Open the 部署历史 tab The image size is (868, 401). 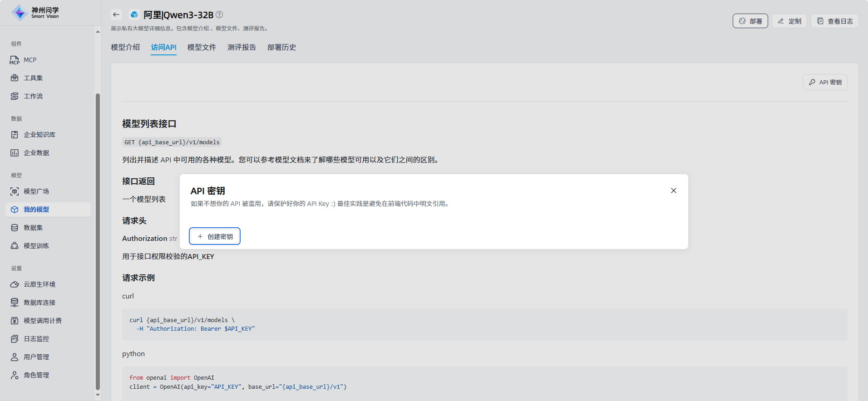click(x=281, y=47)
